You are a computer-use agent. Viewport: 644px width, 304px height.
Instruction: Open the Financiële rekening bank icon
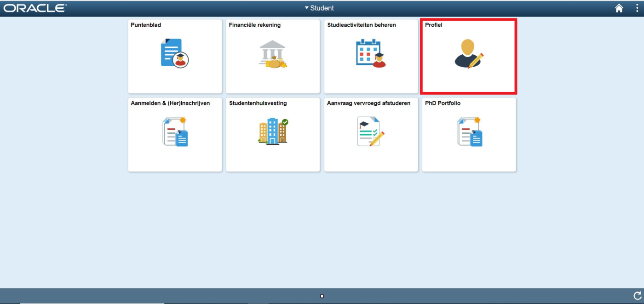click(273, 54)
